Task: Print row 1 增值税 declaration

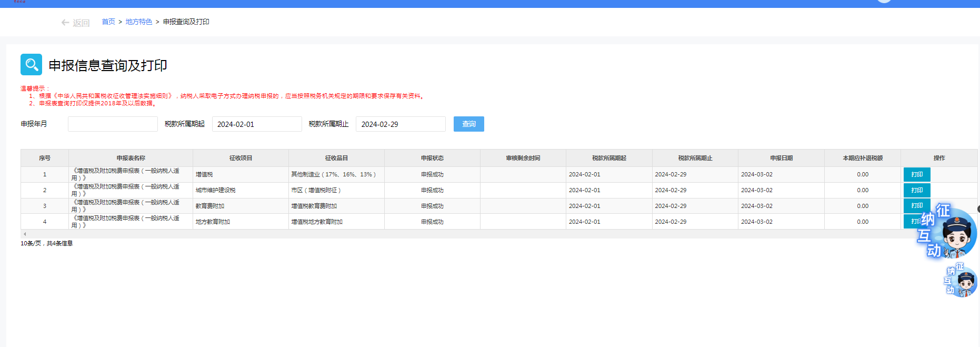Action: click(x=916, y=174)
